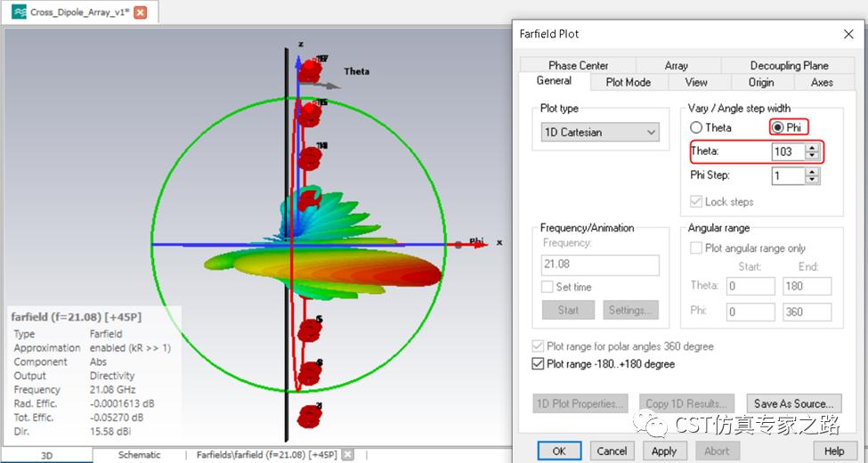Click the 15.58 dBi directivity value

pyautogui.click(x=110, y=431)
